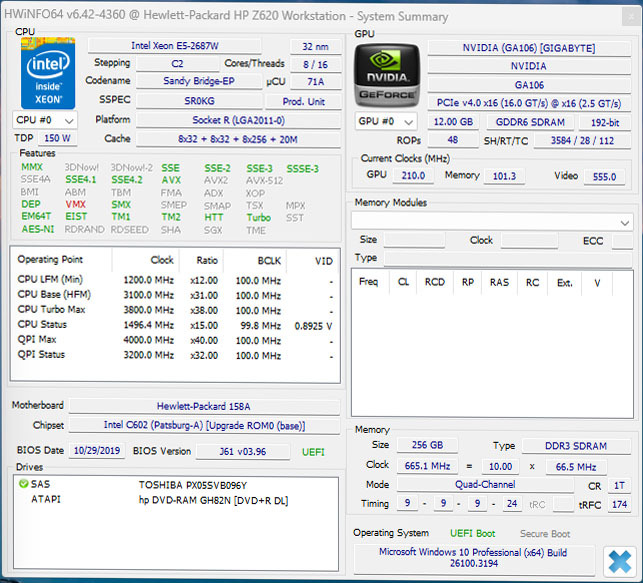Click the empty memory module Size field
This screenshot has height=583, width=643.
pos(414,240)
